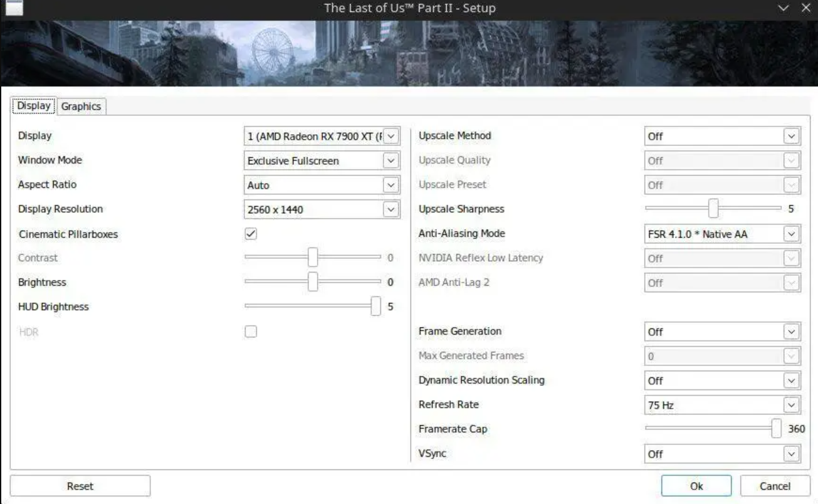Open the Upscale Method dropdown
The height and width of the screenshot is (504, 818).
722,136
